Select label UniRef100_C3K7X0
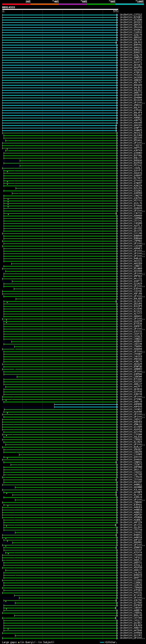Viewport: 146px width, 644px height. [x=131, y=213]
